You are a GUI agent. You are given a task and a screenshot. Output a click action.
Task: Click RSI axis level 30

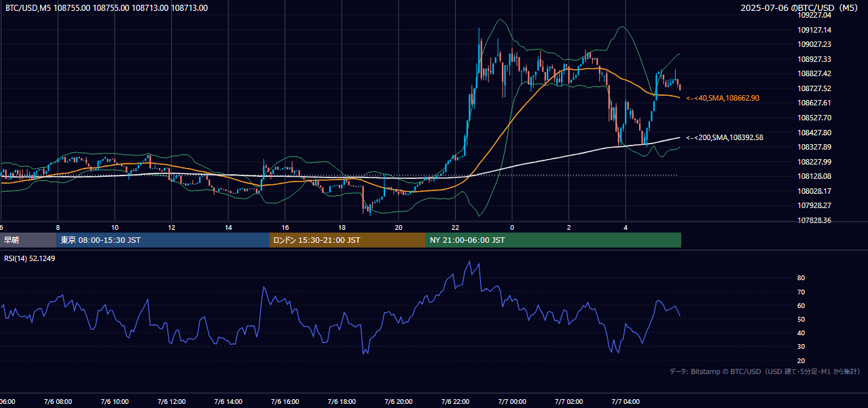click(x=801, y=347)
